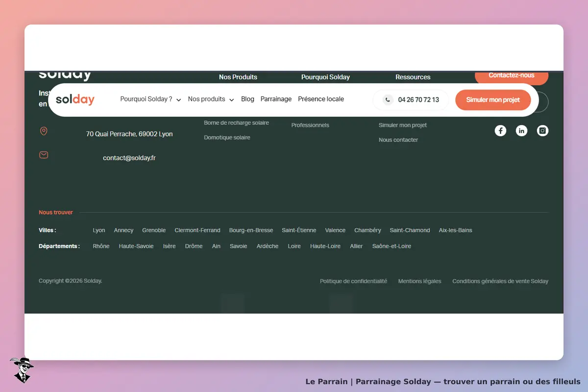Viewport: 588px width, 392px height.
Task: Click the email envelope icon
Action: 44,155
